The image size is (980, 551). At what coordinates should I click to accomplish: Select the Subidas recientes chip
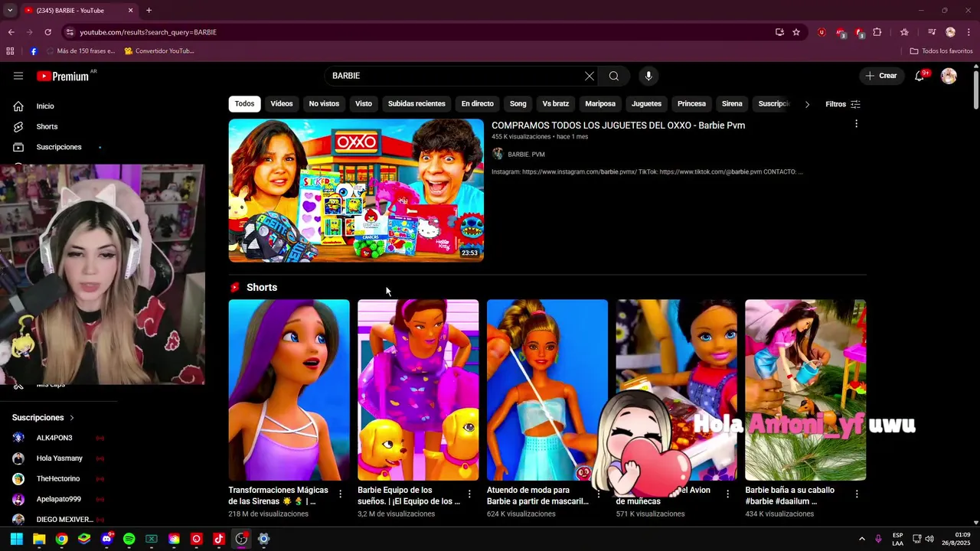[x=416, y=104]
